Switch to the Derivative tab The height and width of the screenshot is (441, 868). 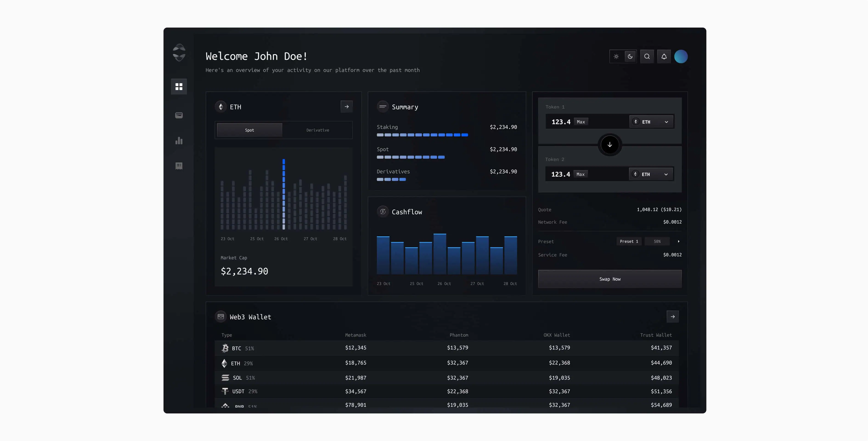click(317, 130)
